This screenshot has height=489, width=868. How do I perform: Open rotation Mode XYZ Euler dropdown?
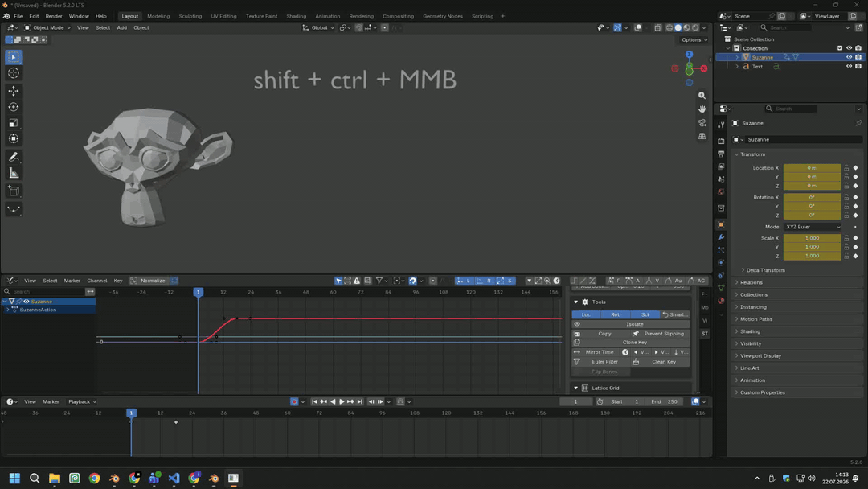click(812, 227)
